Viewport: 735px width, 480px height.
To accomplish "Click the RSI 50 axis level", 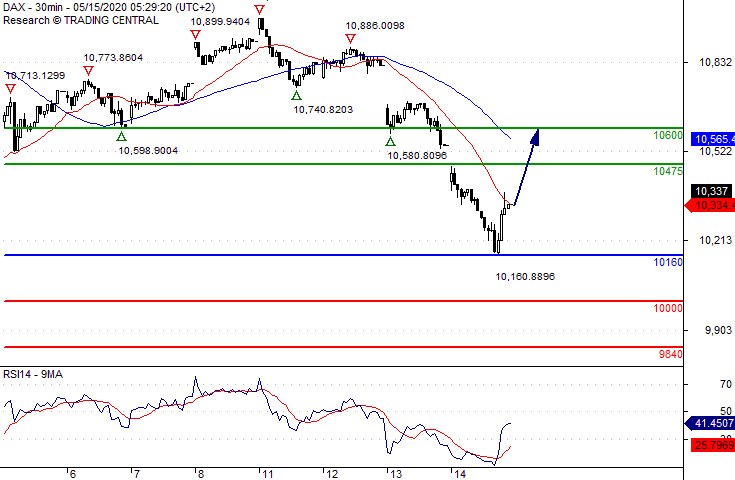I will (x=726, y=411).
